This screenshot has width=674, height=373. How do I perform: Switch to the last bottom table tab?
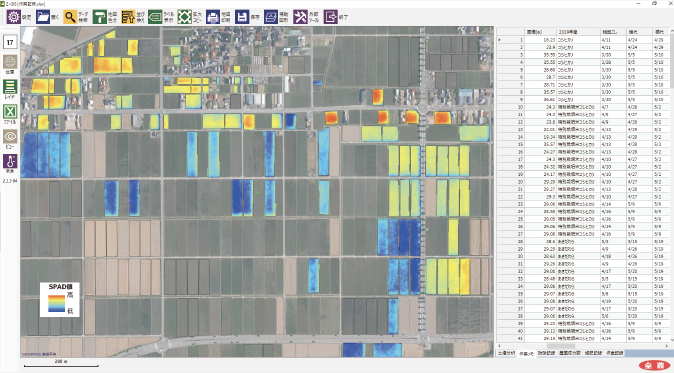tap(615, 353)
